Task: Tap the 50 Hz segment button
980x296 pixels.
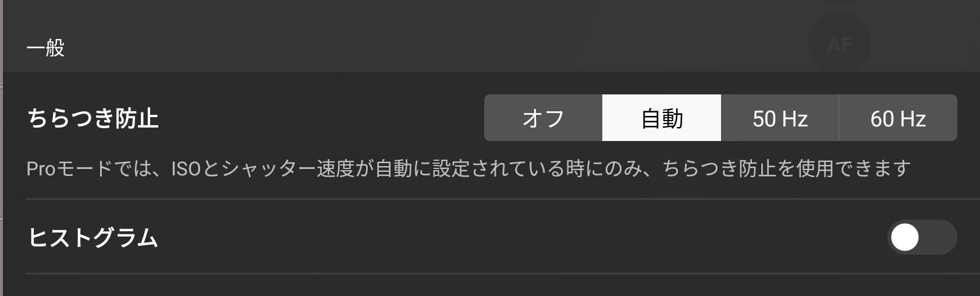Action: tap(780, 118)
